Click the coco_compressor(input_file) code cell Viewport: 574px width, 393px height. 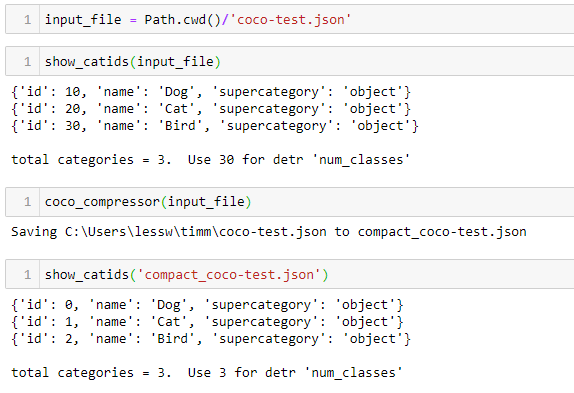[290, 202]
